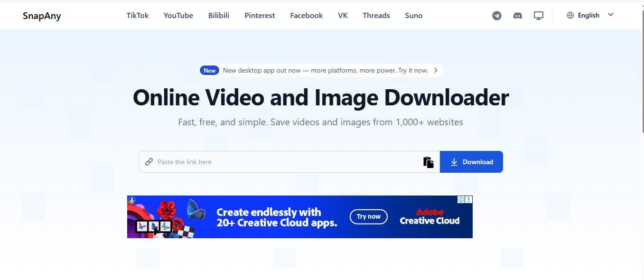Click the AdChoices info icon on ad
The width and height of the screenshot is (644, 280).
pos(461,200)
